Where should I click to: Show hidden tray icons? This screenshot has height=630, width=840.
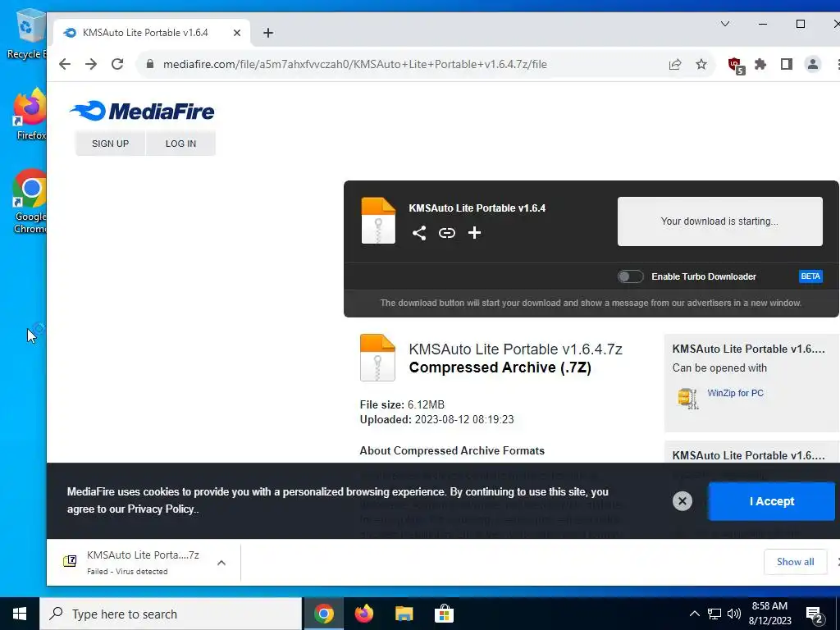click(x=694, y=614)
